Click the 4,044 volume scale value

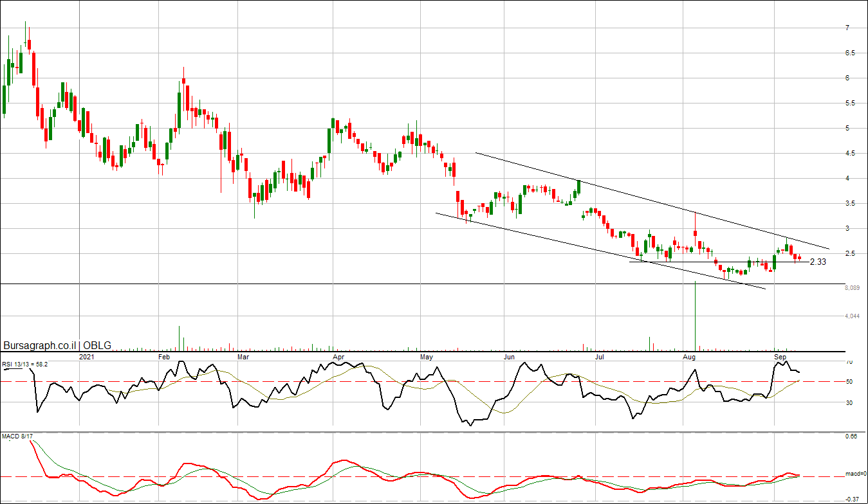[x=852, y=316]
